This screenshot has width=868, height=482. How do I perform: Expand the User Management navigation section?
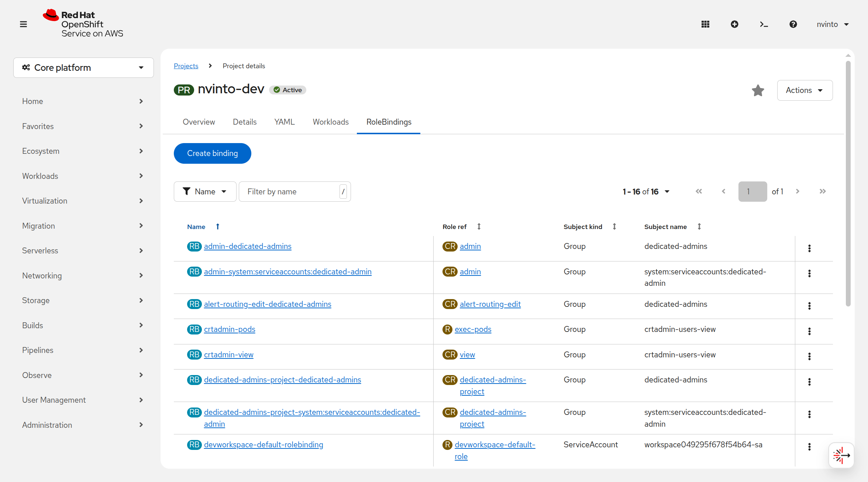coord(83,400)
